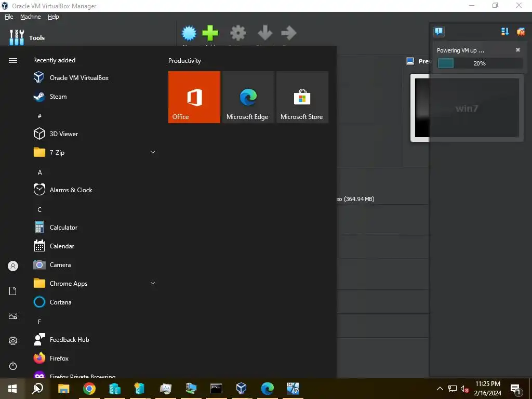Open Pictures from Start sidebar
Viewport: 532px width, 399px height.
tap(13, 316)
